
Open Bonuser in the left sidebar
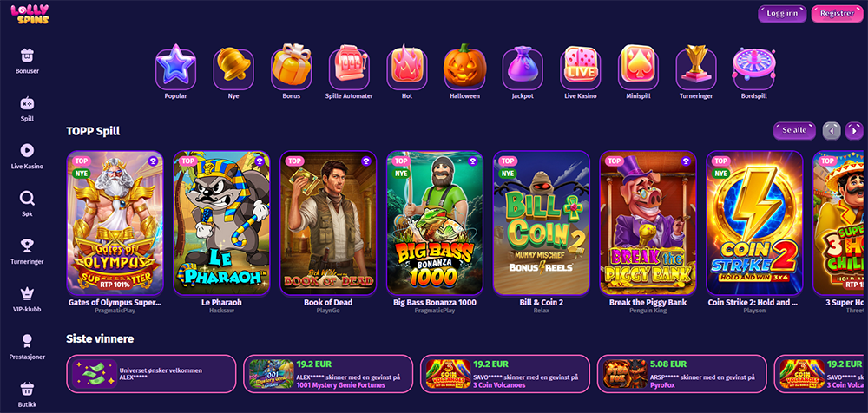click(x=27, y=61)
